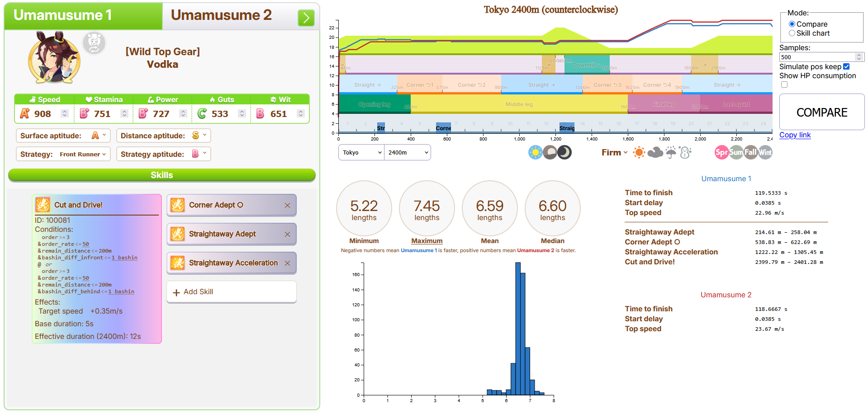This screenshot has height=413, width=868.
Task: Remove Straightaway Adept skill
Action: 287,234
